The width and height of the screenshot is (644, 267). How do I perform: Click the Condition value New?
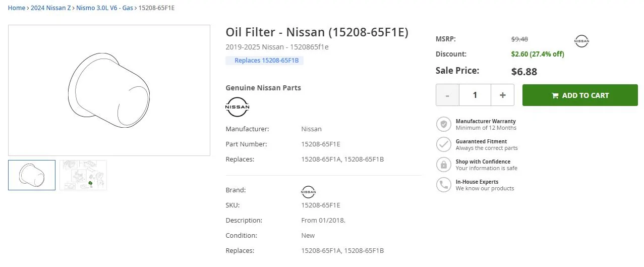click(x=308, y=235)
